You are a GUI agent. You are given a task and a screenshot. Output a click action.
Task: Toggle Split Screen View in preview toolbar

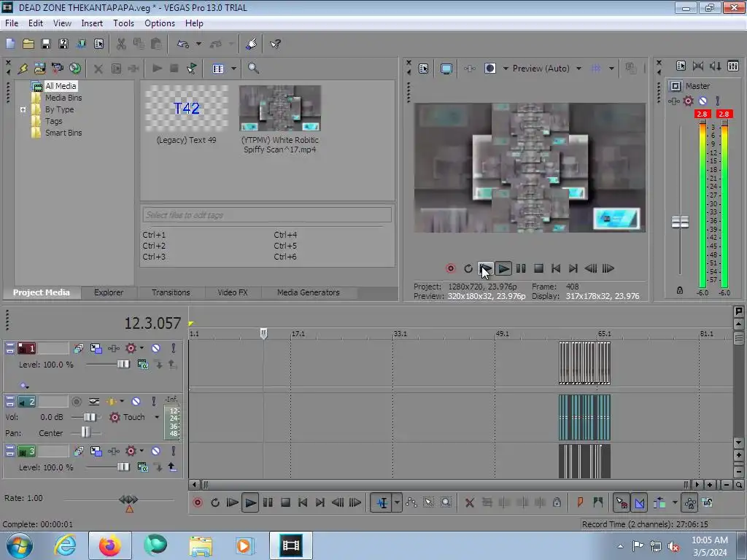489,69
